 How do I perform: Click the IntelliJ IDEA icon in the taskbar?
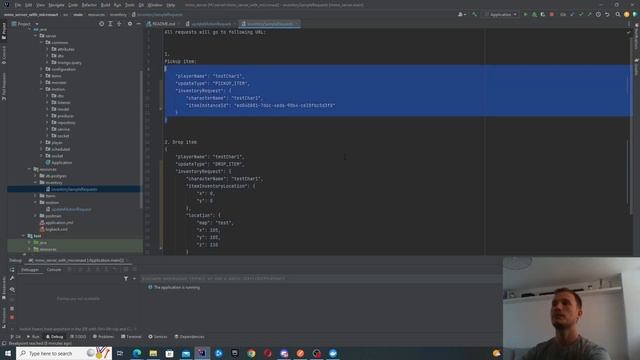point(202,353)
